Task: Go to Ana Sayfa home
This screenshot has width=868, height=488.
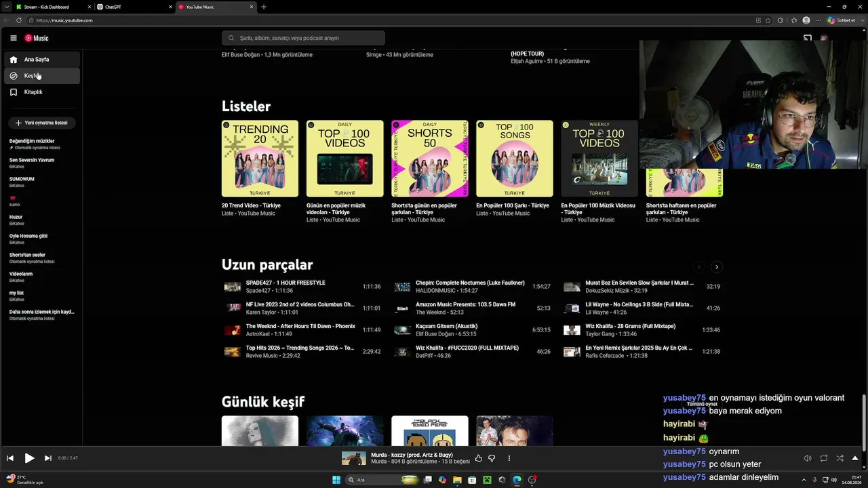Action: point(42,60)
